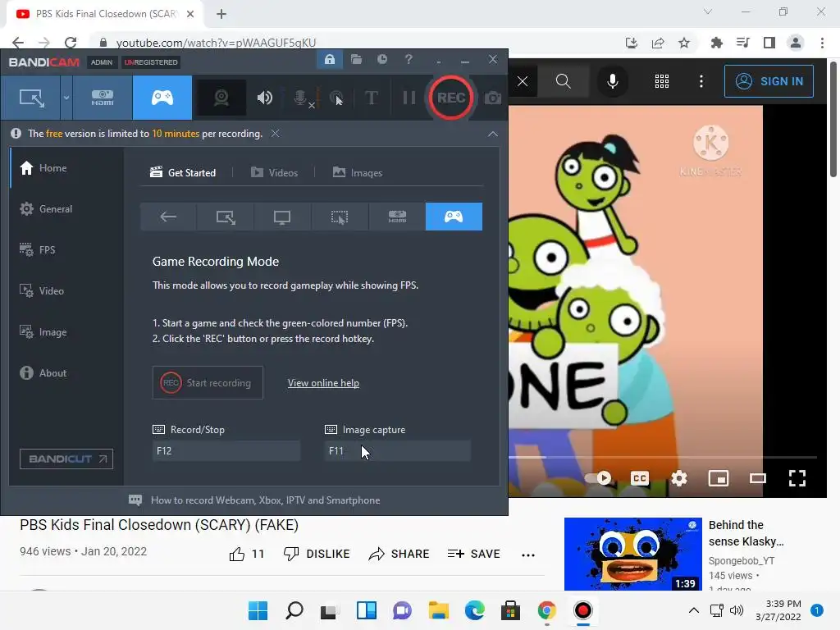
Task: Seek on the video progress bar
Action: 662,458
